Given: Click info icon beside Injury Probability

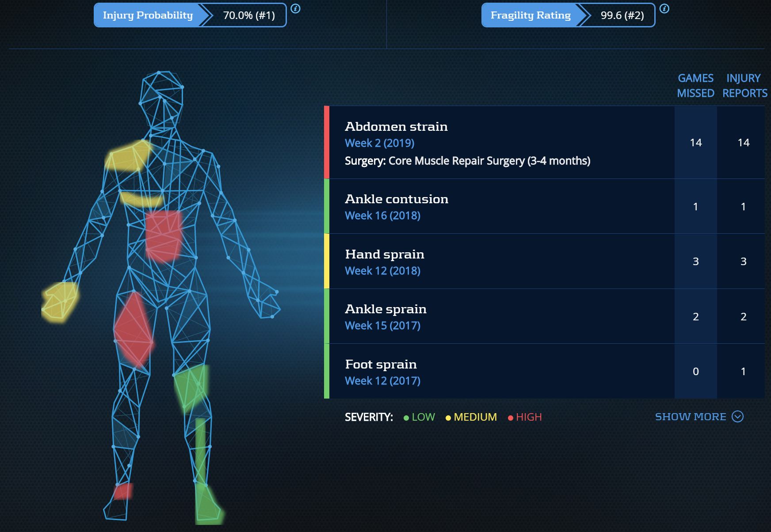Looking at the screenshot, I should 296,9.
